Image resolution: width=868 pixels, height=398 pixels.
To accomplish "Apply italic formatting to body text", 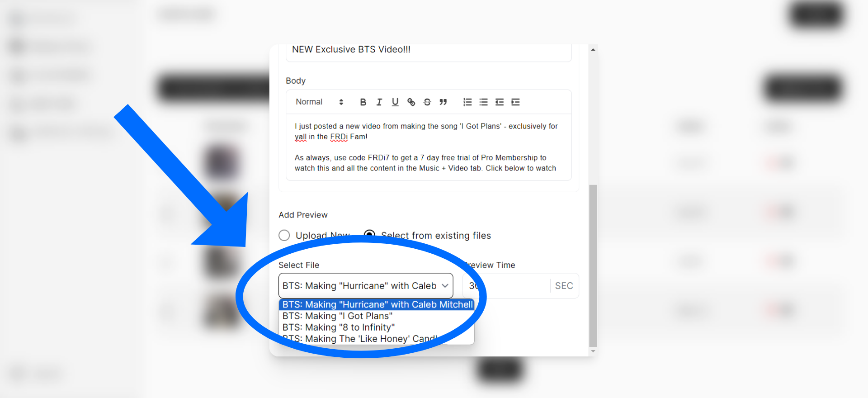I will point(379,102).
